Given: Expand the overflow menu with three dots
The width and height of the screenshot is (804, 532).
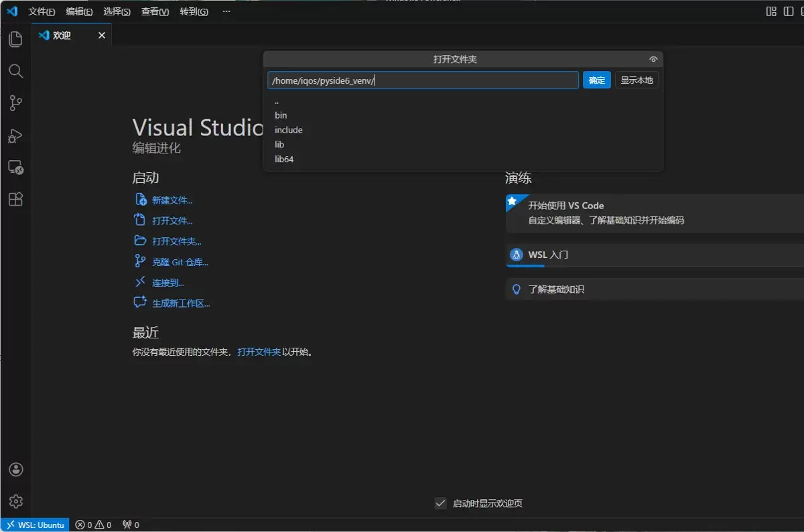Looking at the screenshot, I should pyautogui.click(x=226, y=11).
